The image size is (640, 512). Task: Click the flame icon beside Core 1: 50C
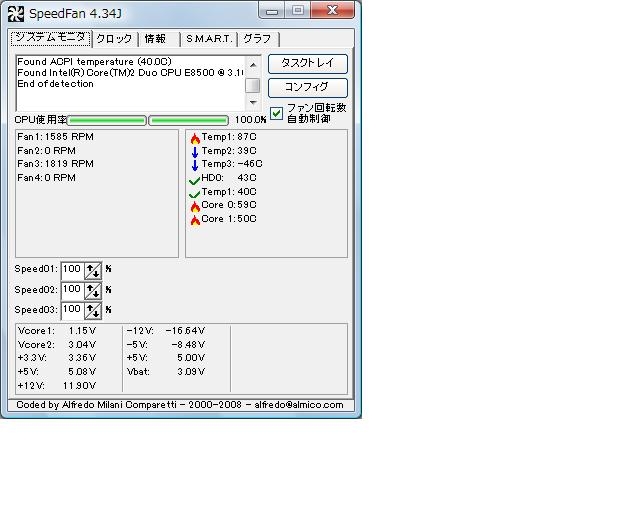click(195, 220)
